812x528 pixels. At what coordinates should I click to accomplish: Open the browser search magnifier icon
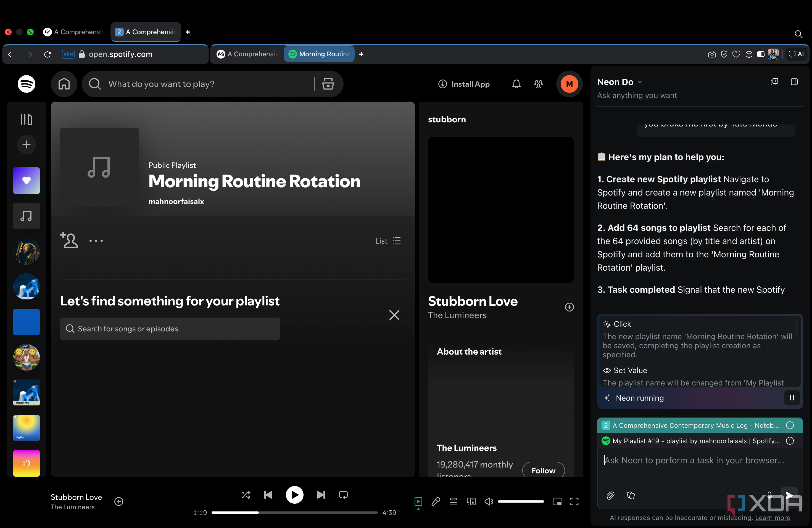[x=798, y=34]
